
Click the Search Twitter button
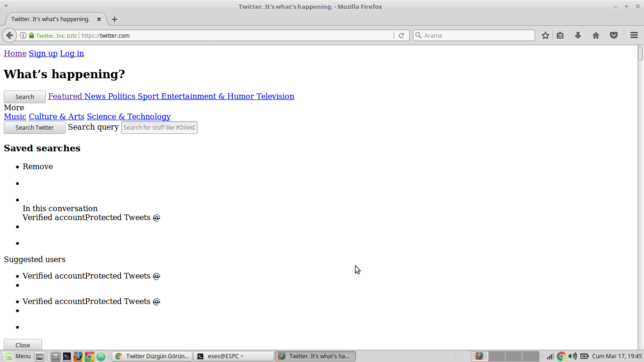(34, 127)
